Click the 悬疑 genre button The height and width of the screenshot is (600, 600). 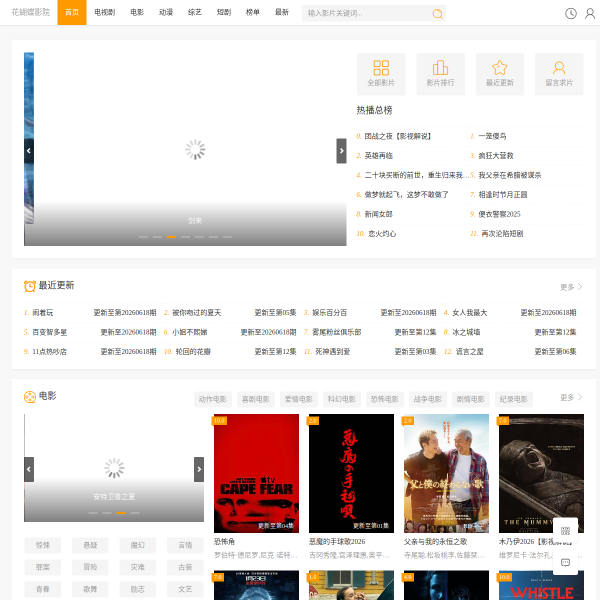(x=90, y=545)
